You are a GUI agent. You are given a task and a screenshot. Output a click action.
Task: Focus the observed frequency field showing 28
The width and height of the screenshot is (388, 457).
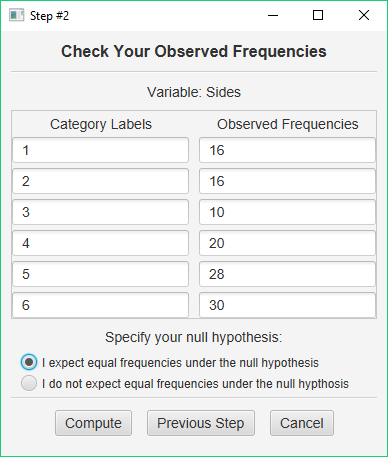click(x=287, y=274)
